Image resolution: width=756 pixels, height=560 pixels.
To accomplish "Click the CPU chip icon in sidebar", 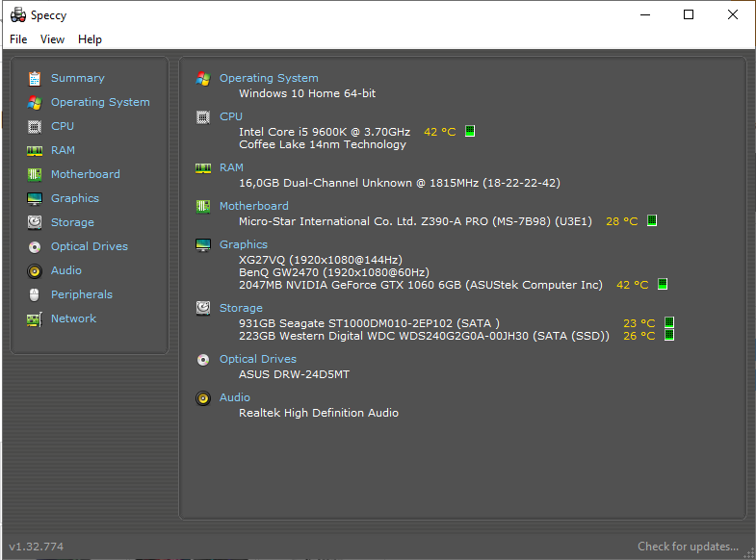I will 35,126.
